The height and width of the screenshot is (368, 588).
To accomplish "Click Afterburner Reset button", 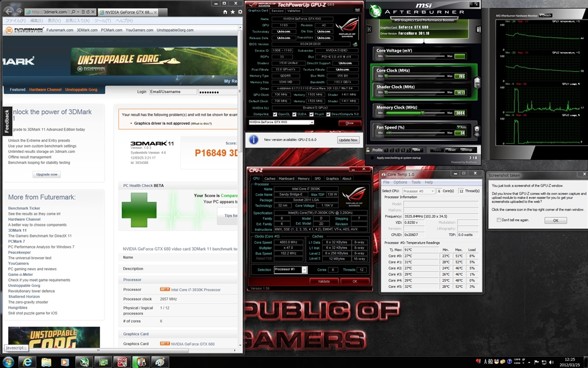I will (451, 150).
